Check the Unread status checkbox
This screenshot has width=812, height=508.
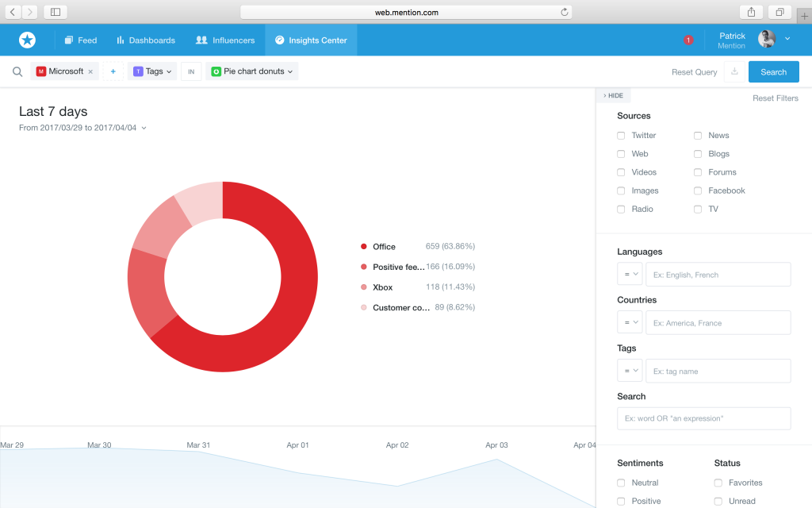pos(718,502)
